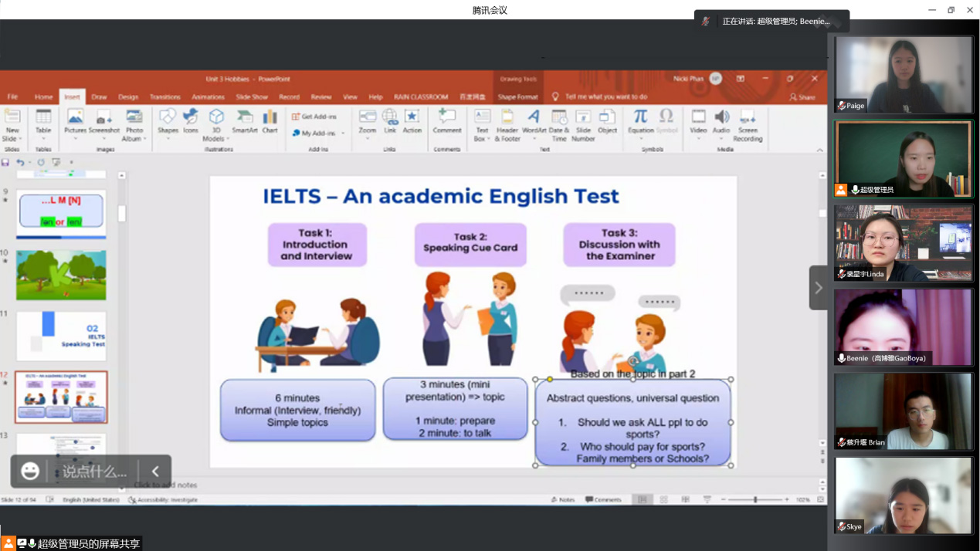Open the File menu
This screenshot has height=551, width=980.
click(12, 97)
